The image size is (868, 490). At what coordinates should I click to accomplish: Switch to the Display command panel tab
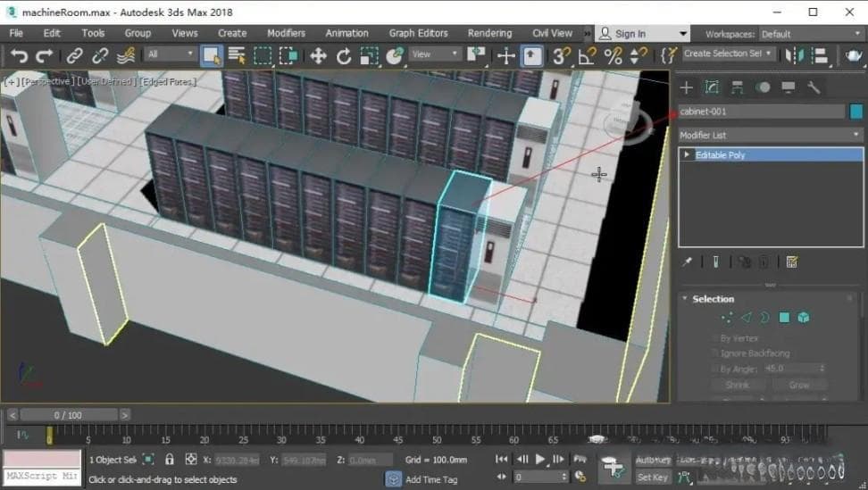(x=789, y=87)
